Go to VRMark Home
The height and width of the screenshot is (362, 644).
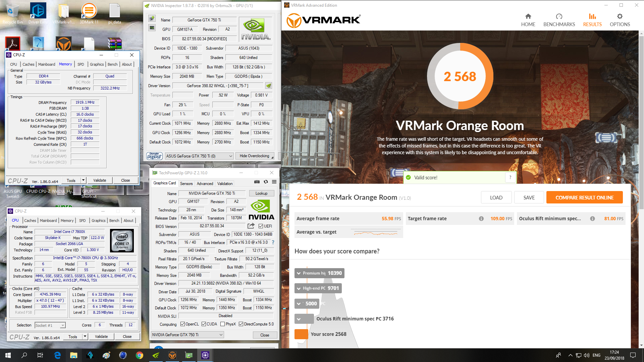(528, 20)
